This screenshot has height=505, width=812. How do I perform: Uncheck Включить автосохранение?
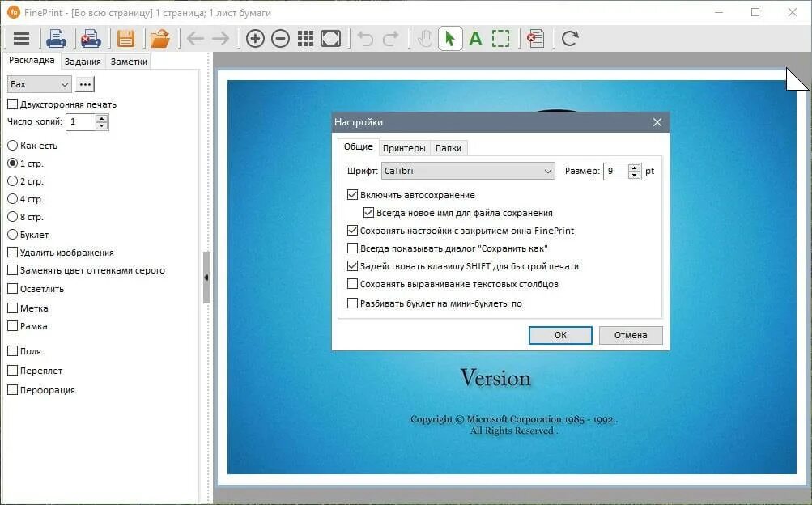353,195
